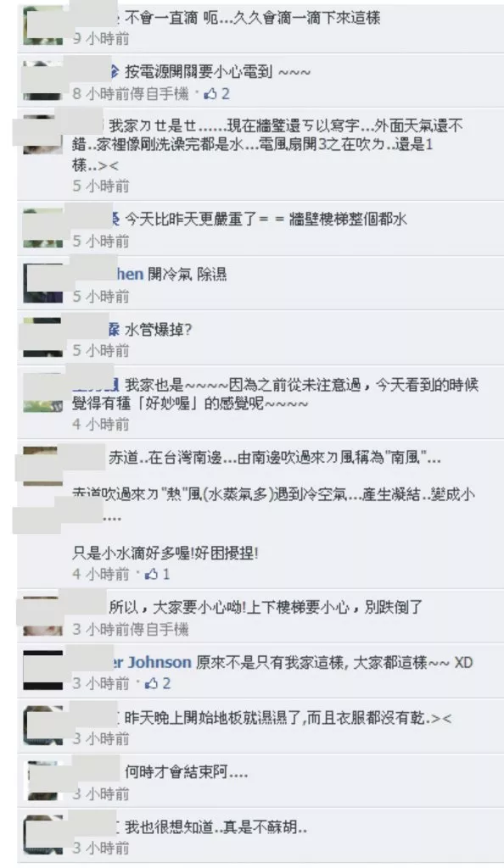Click 3 小時前傳自手機 under 別跌倒了 comment

[131, 630]
